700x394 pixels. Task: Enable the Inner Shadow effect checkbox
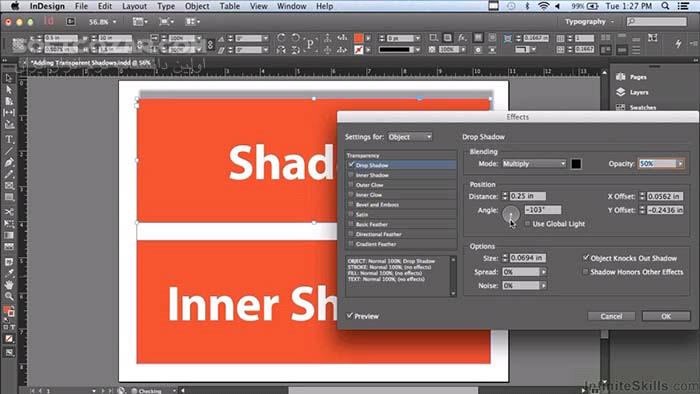351,175
